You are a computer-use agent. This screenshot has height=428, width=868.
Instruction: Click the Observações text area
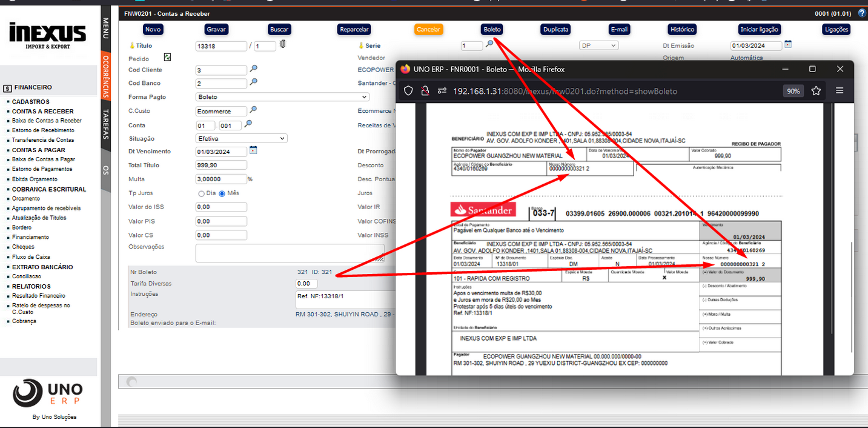[x=290, y=253]
